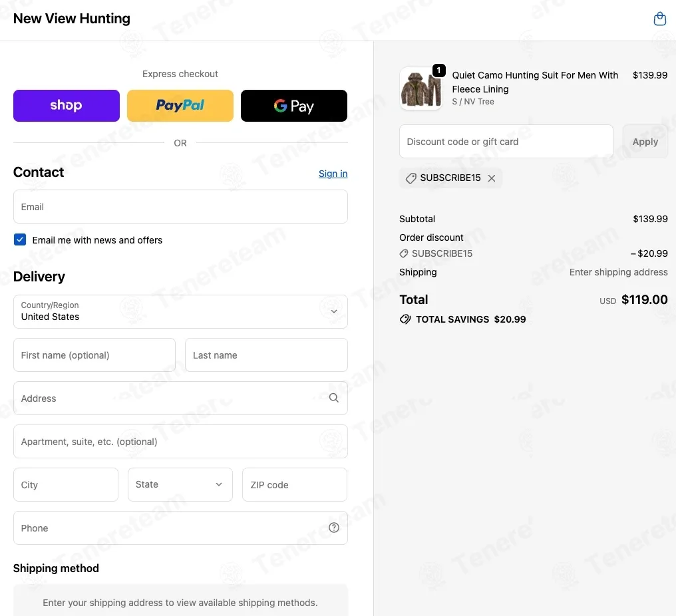Click the SUBSCRIBE15 tag icon in discount chip
The height and width of the screenshot is (616, 676).
411,178
